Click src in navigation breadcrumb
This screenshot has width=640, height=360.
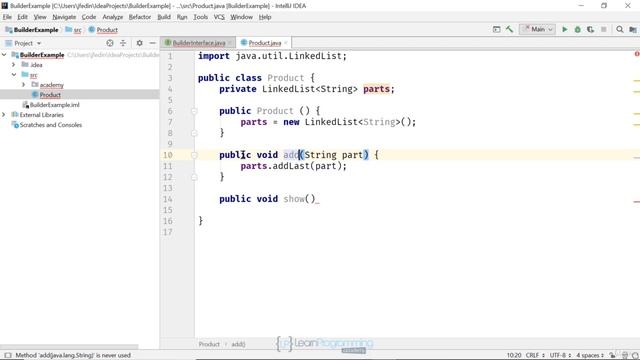click(78, 30)
